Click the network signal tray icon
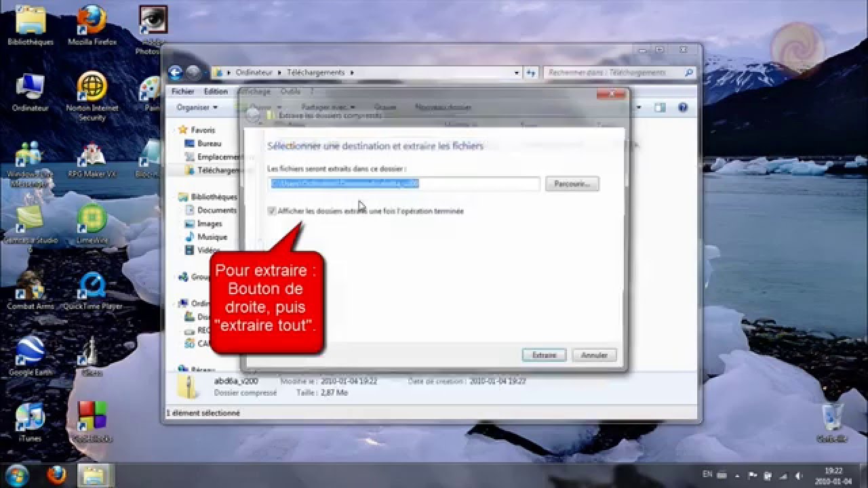 (783, 475)
